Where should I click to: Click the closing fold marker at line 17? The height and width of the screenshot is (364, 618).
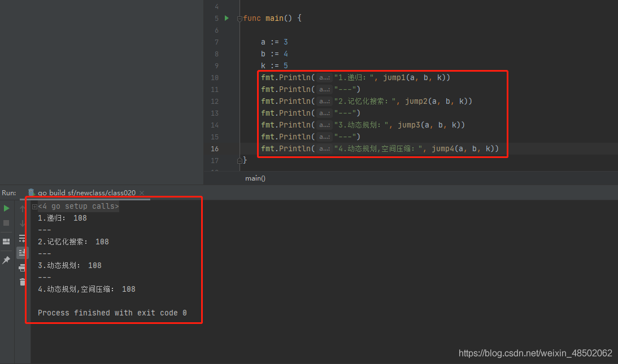click(240, 160)
